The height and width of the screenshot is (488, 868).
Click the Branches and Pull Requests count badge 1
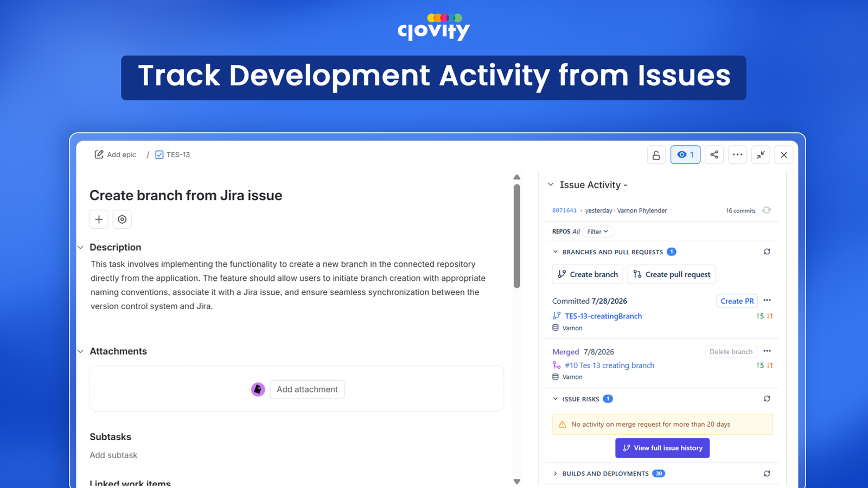(672, 252)
